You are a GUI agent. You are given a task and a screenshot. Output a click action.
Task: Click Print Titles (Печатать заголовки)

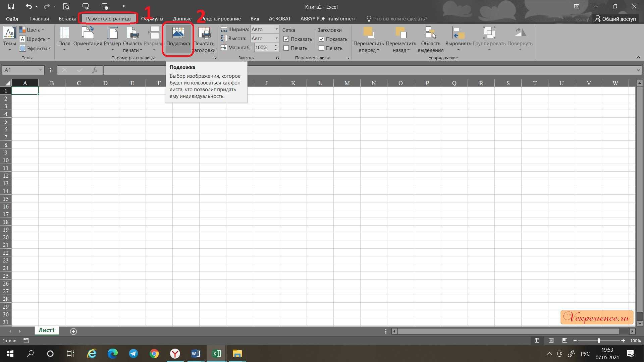204,40
